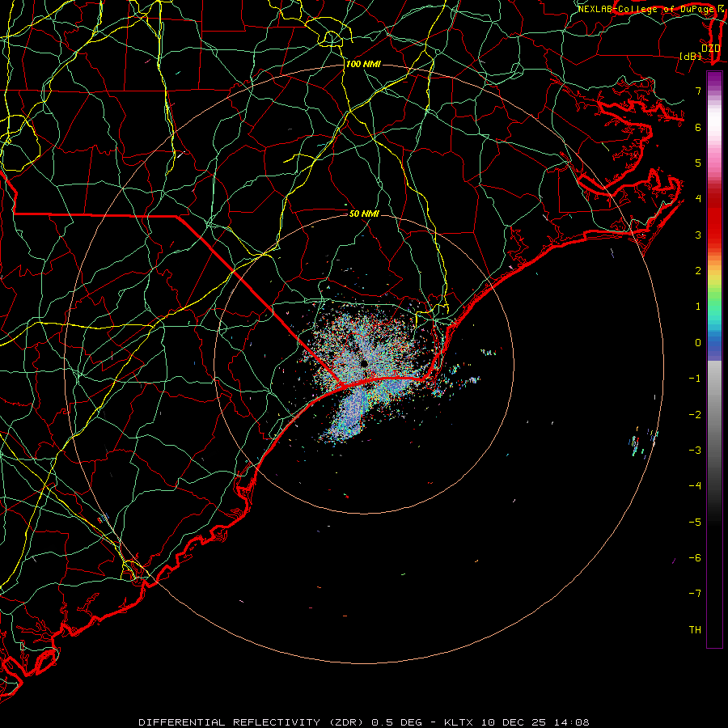Image resolution: width=728 pixels, height=728 pixels.
Task: Click the [dB] unit label
Action: coord(691,56)
